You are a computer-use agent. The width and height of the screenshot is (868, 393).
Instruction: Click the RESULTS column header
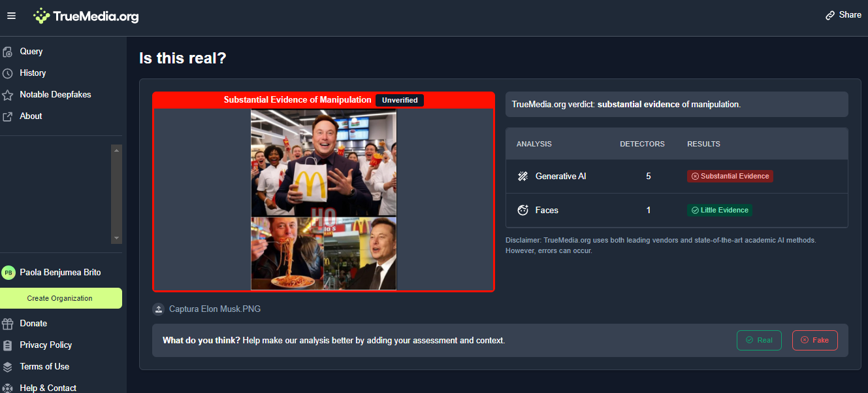click(x=703, y=144)
